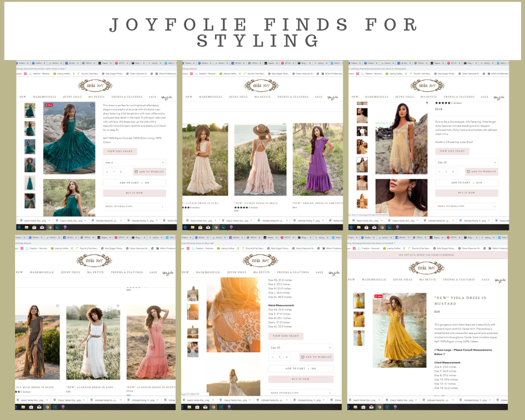The height and width of the screenshot is (420, 525).
Task: Click Mia Joy logo on teal dress page
Action: pos(96,86)
